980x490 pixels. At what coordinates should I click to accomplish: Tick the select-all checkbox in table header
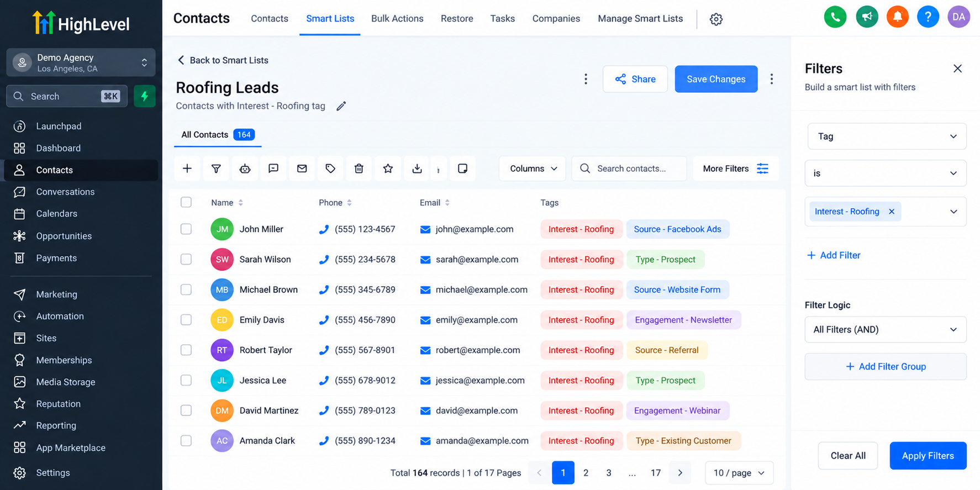[x=186, y=202]
